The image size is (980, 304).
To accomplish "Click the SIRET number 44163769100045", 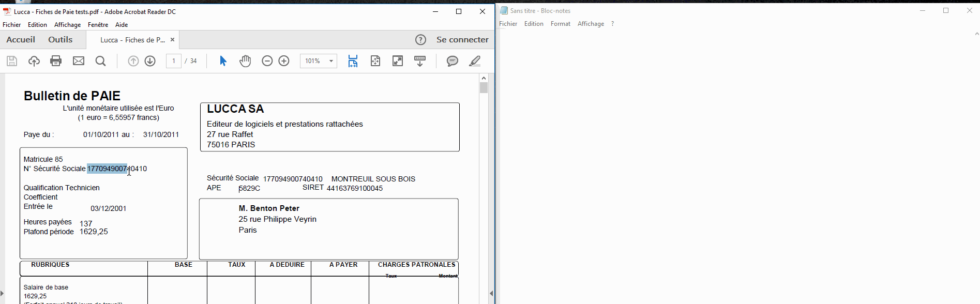I will (355, 188).
